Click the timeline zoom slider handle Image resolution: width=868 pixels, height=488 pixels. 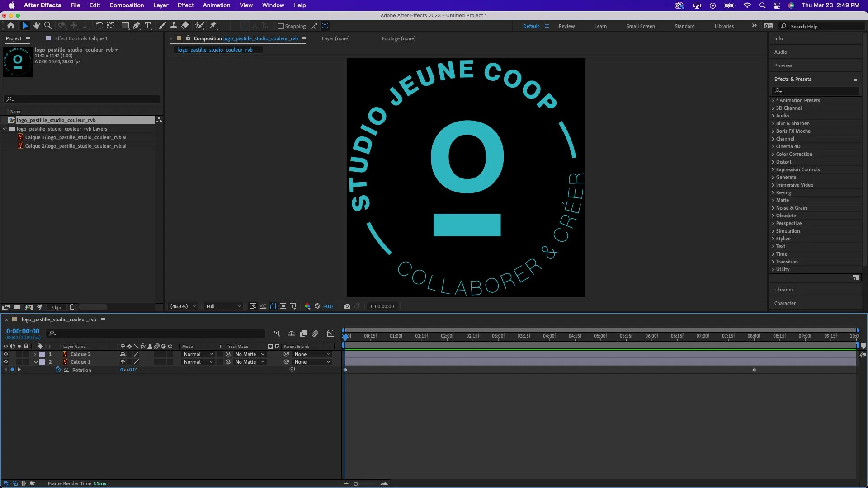356,484
